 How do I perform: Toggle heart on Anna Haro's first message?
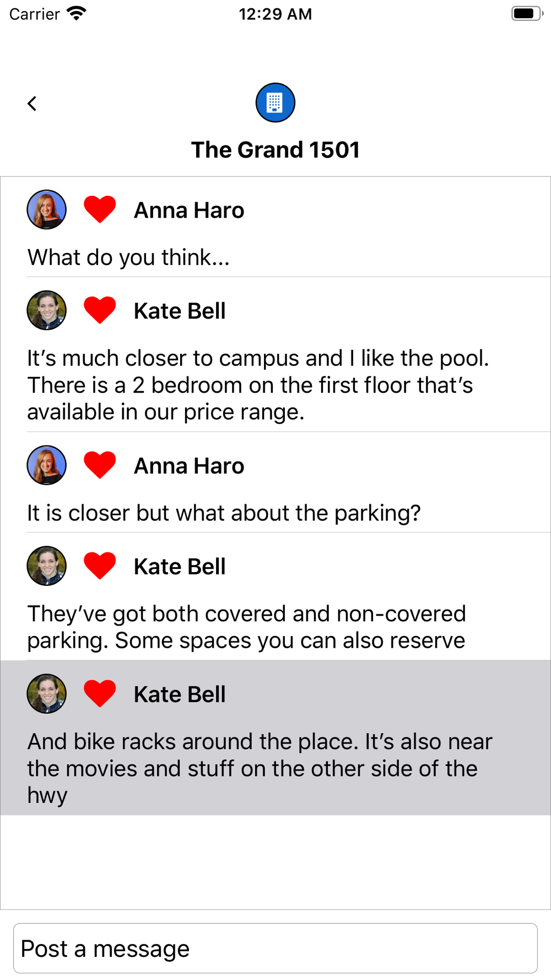[100, 209]
